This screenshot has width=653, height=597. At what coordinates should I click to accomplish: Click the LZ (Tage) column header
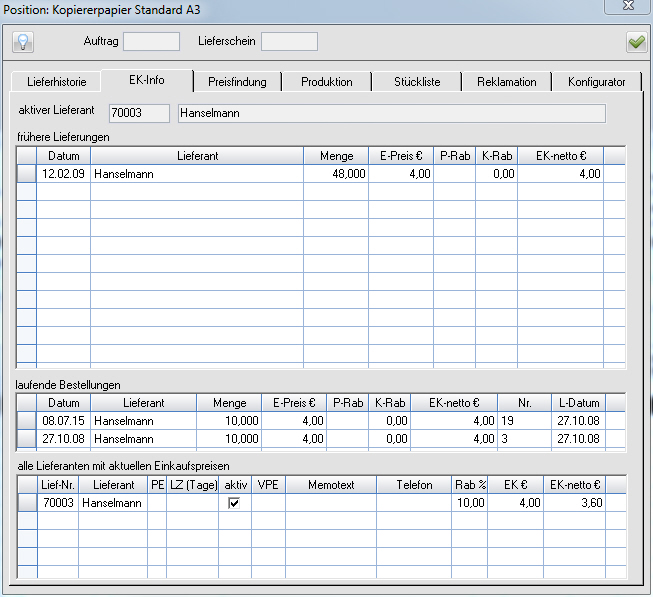pos(193,485)
